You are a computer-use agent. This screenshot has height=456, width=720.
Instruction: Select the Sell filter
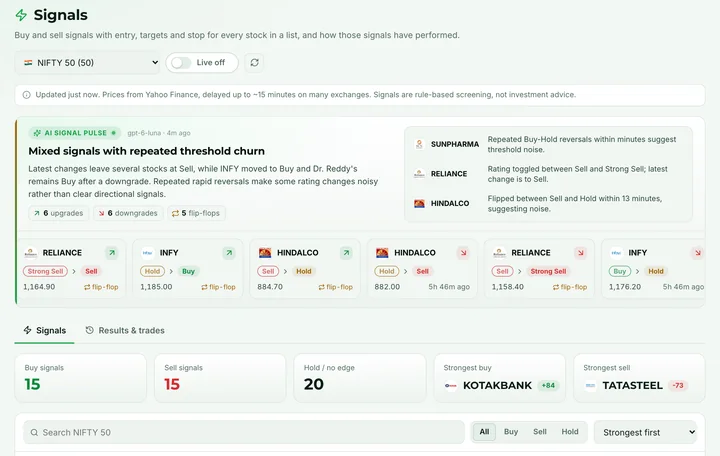pyautogui.click(x=540, y=432)
